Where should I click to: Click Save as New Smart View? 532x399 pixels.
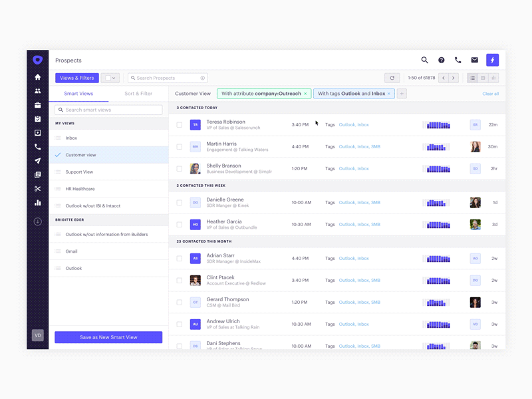[108, 337]
